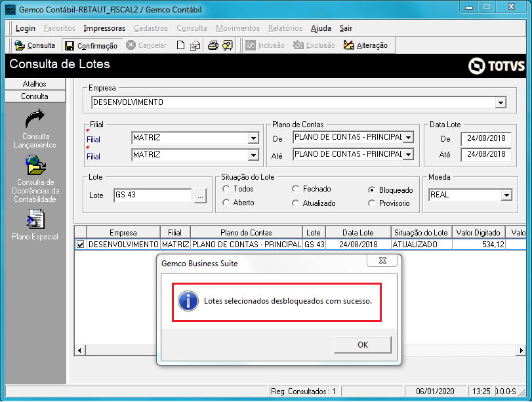
Task: Select the Consulta sidebar tab
Action: [x=35, y=96]
